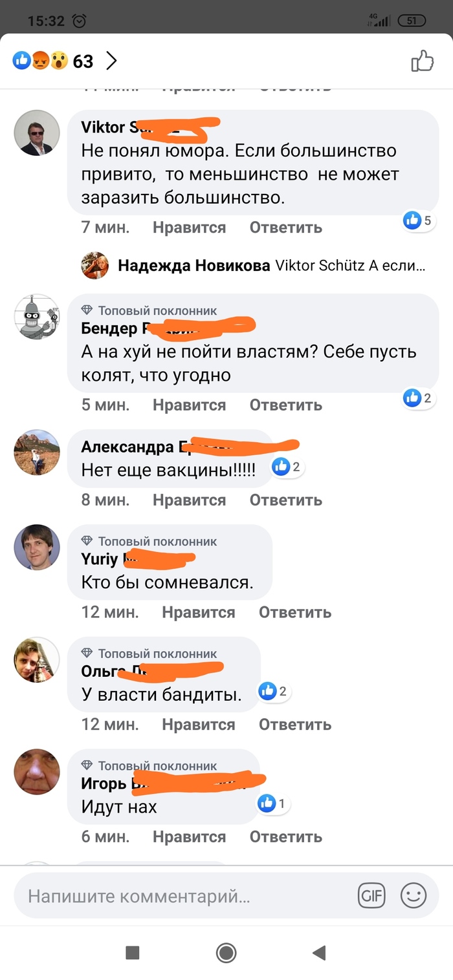Like 'Нет еще вакцины' comment via Нравится
The width and height of the screenshot is (453, 980).
point(189,500)
